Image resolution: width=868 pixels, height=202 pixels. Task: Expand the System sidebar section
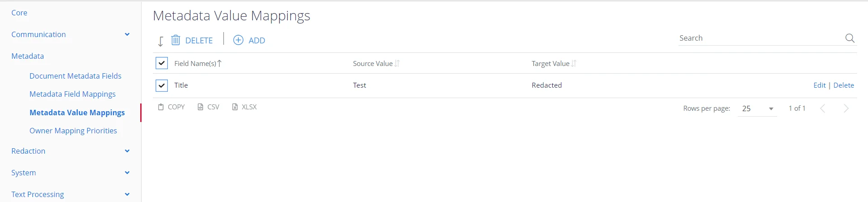tap(127, 173)
